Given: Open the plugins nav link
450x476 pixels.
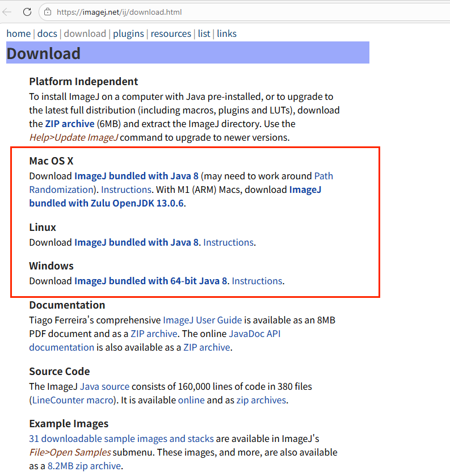Looking at the screenshot, I should [128, 33].
